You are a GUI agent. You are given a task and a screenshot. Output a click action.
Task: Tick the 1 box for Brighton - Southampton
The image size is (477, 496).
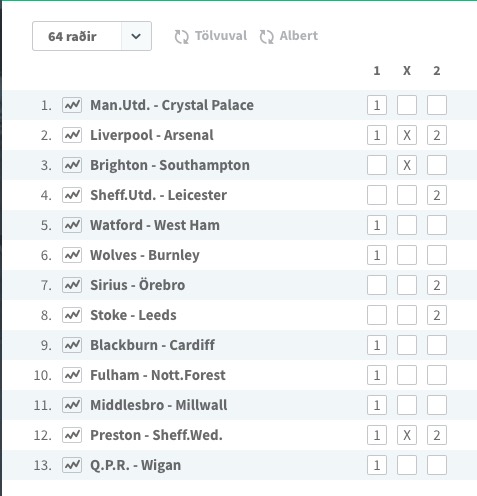tap(377, 165)
